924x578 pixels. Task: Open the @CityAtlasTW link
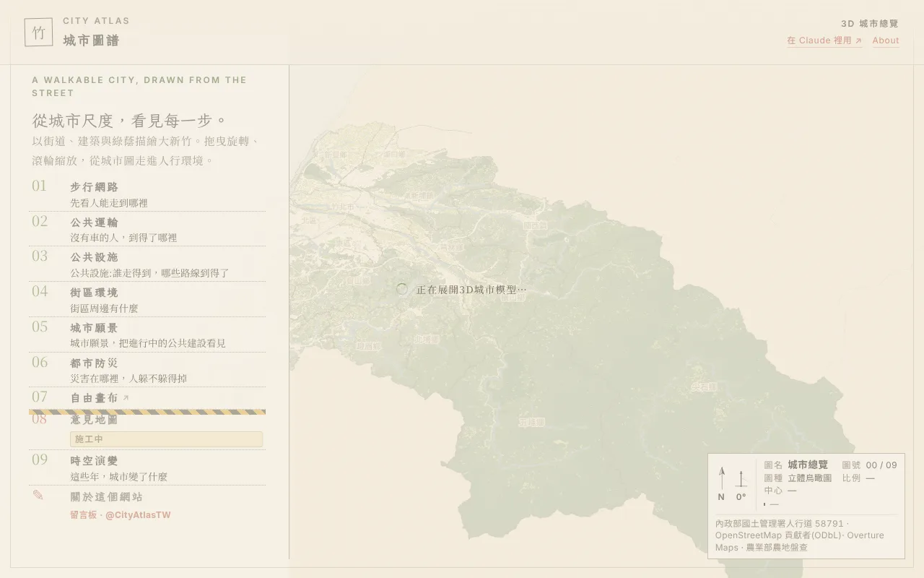coord(138,515)
